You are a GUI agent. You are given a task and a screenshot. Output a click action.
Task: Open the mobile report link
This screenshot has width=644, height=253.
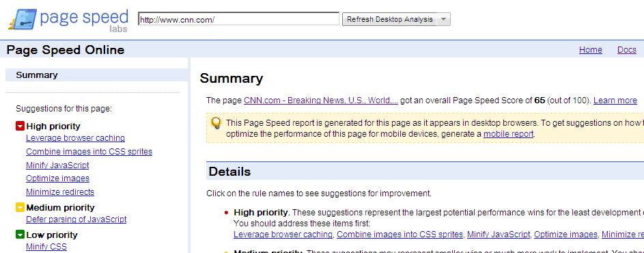click(509, 134)
